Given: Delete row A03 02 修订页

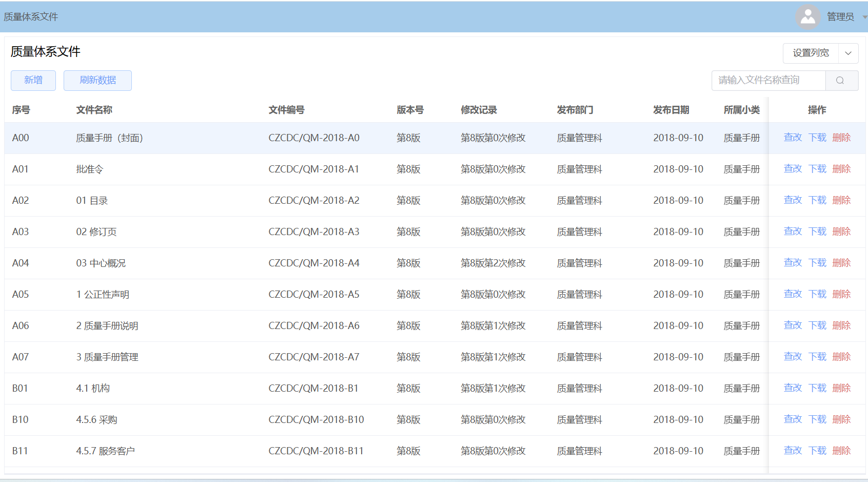Looking at the screenshot, I should (841, 232).
